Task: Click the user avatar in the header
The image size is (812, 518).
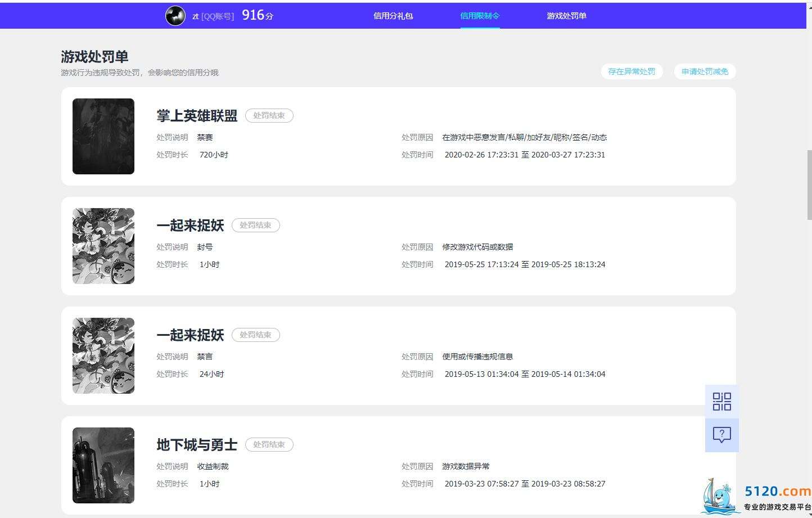Action: click(x=175, y=16)
